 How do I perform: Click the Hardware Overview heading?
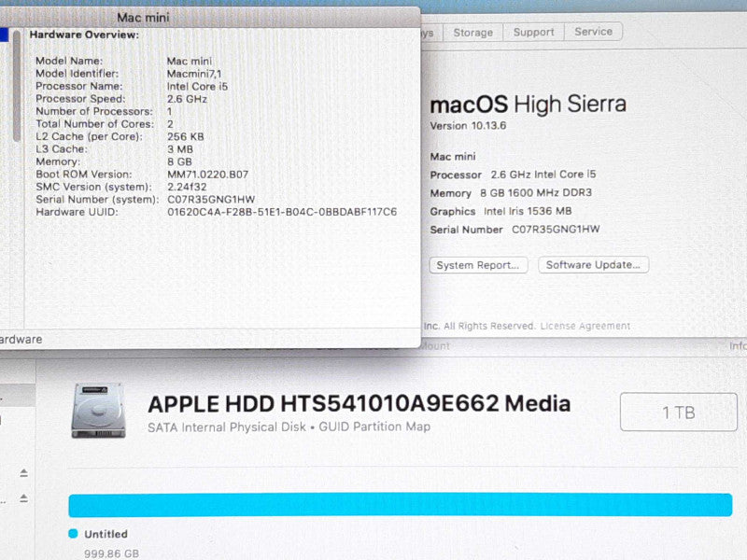coord(84,35)
